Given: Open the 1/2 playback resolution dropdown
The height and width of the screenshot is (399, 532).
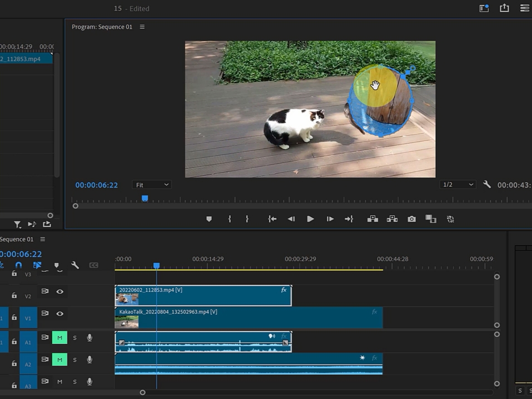Looking at the screenshot, I should (x=458, y=184).
